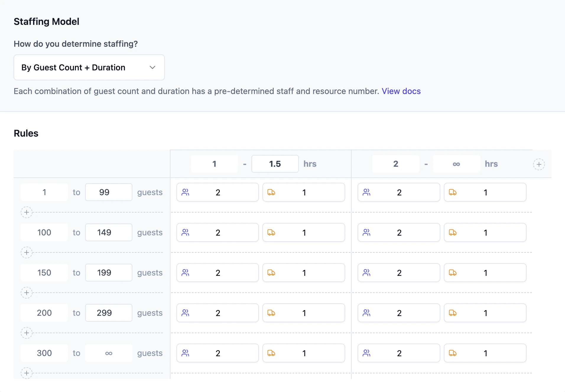The height and width of the screenshot is (392, 565).
Task: Click the plus icon between 150-199 and 200-299 rows
Action: pos(26,293)
